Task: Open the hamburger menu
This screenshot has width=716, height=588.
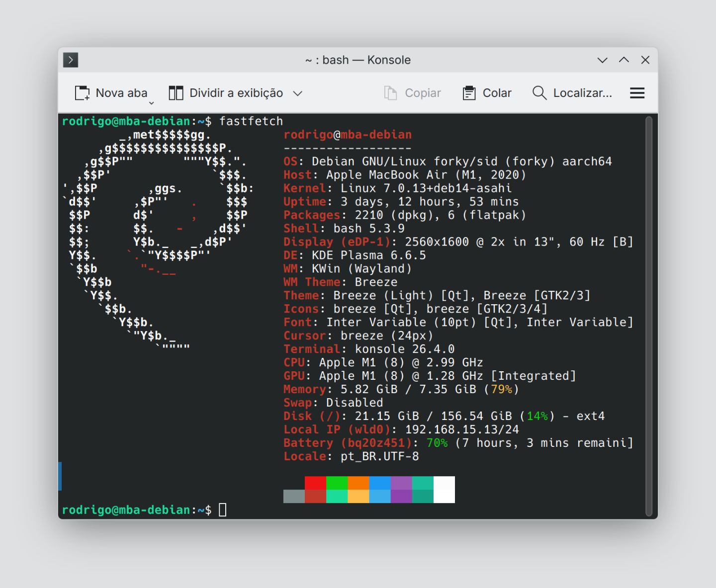Action: coord(637,93)
